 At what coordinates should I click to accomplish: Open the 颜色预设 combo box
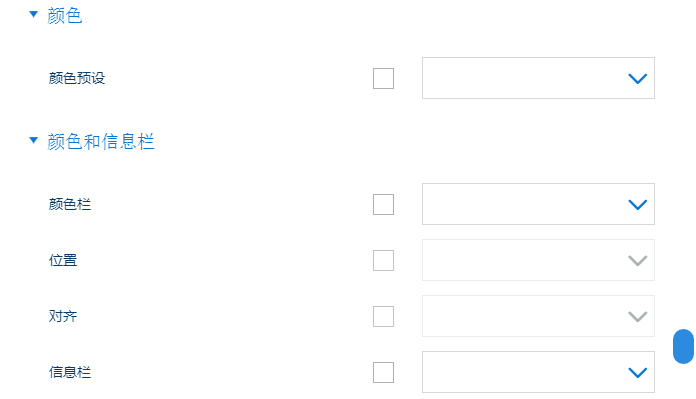[x=538, y=78]
